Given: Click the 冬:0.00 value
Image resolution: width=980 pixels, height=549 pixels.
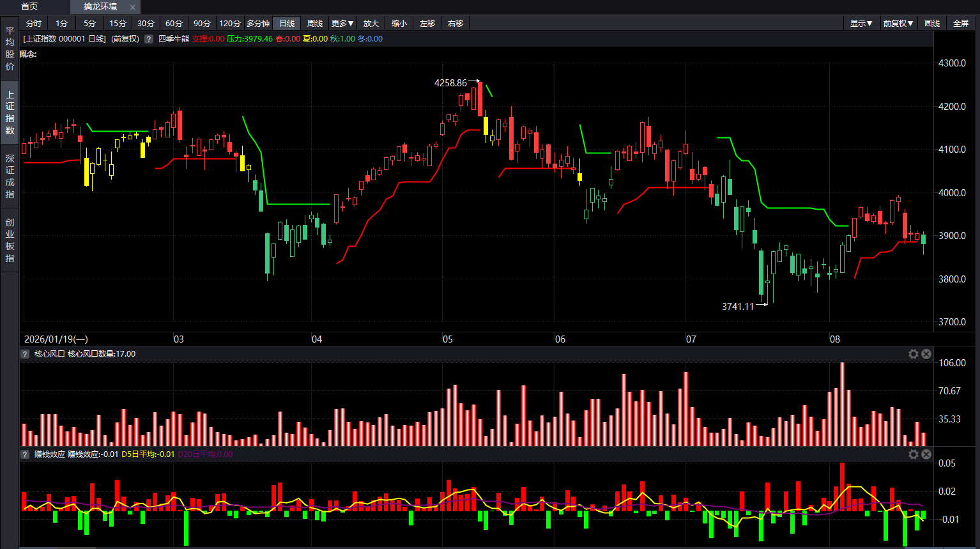Looking at the screenshot, I should click(370, 39).
